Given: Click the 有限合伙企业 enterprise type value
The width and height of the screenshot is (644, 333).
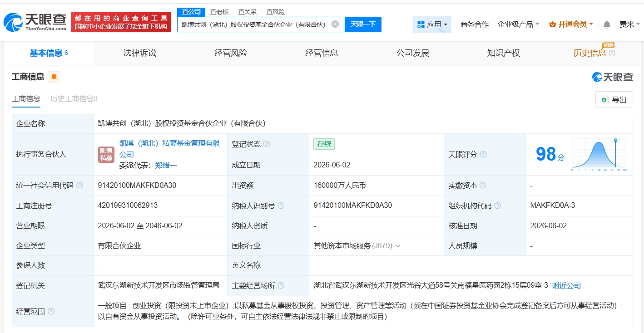Looking at the screenshot, I should 119,246.
